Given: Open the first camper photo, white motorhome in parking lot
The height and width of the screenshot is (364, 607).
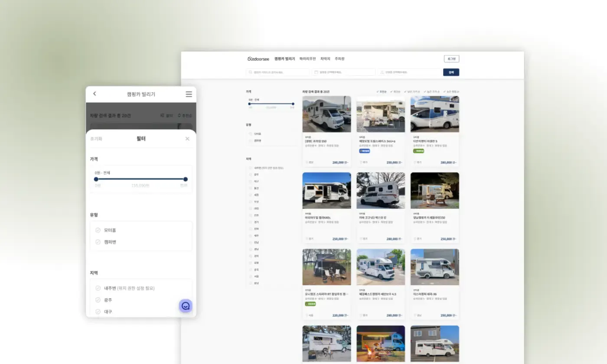Looking at the screenshot, I should pos(327,114).
